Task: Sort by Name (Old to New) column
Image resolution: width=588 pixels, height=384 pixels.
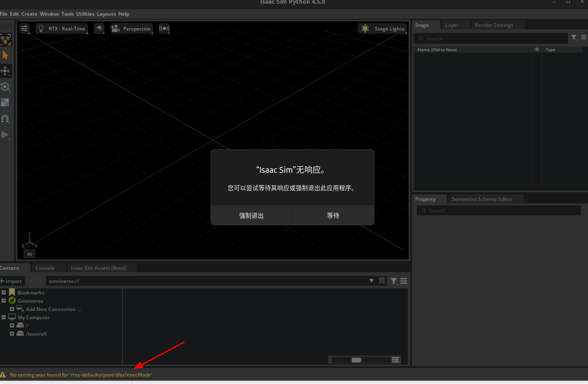Action: tap(437, 49)
